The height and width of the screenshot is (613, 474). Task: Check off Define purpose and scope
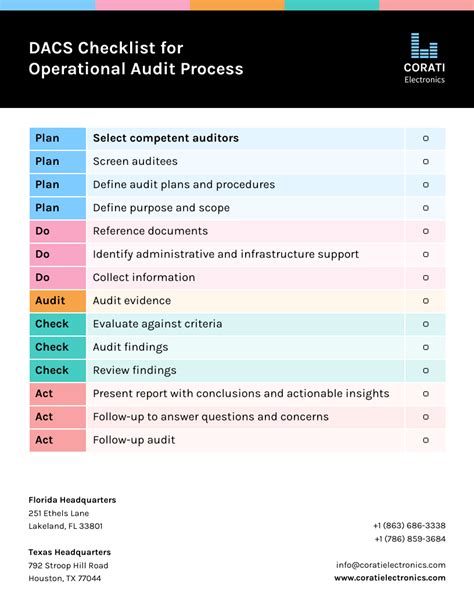[426, 208]
